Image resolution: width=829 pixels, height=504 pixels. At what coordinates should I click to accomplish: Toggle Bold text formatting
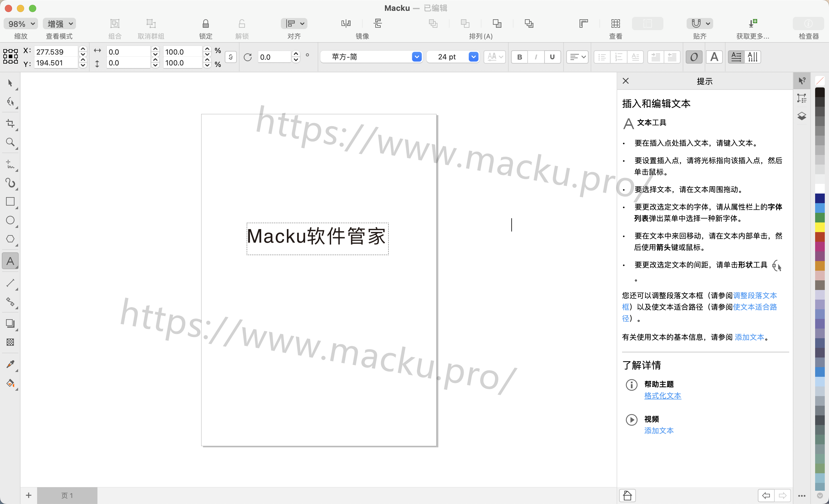[519, 57]
